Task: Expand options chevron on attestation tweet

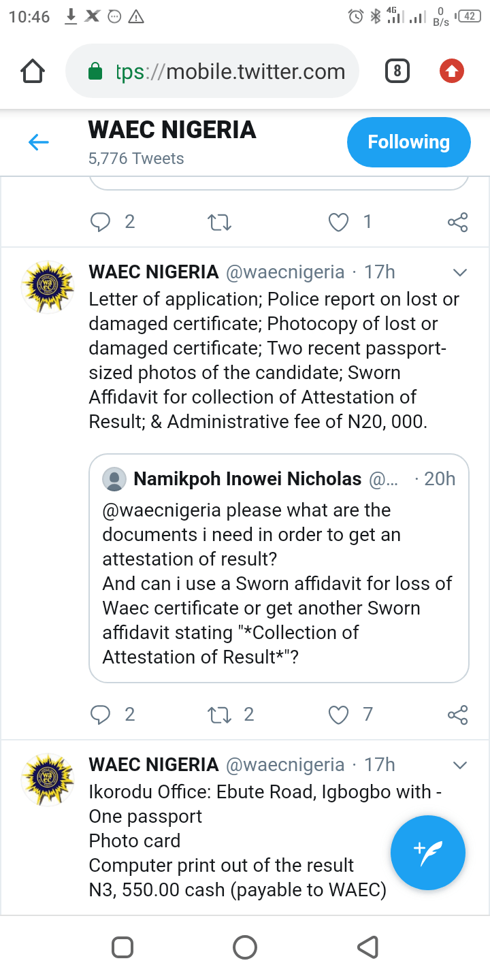Action: 460,273
